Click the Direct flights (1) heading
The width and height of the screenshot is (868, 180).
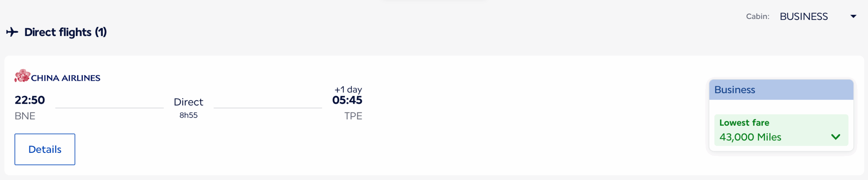click(65, 32)
